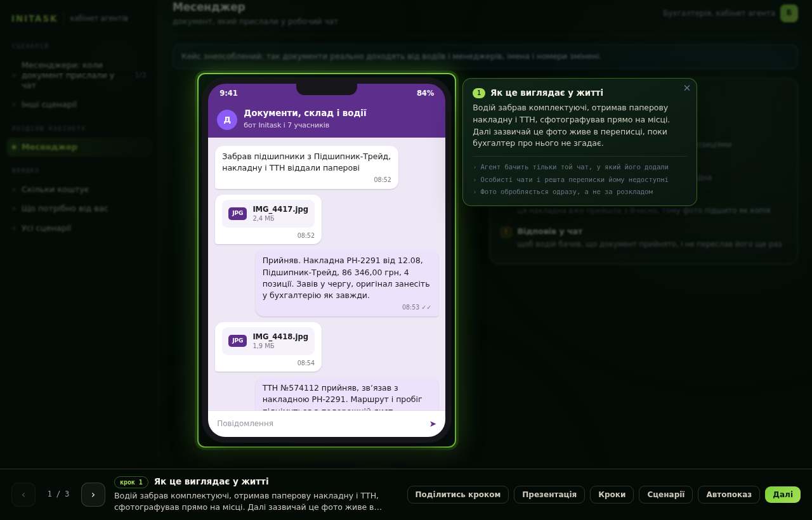Click the INITASK logo
Image resolution: width=812 pixels, height=520 pixels.
point(34,18)
